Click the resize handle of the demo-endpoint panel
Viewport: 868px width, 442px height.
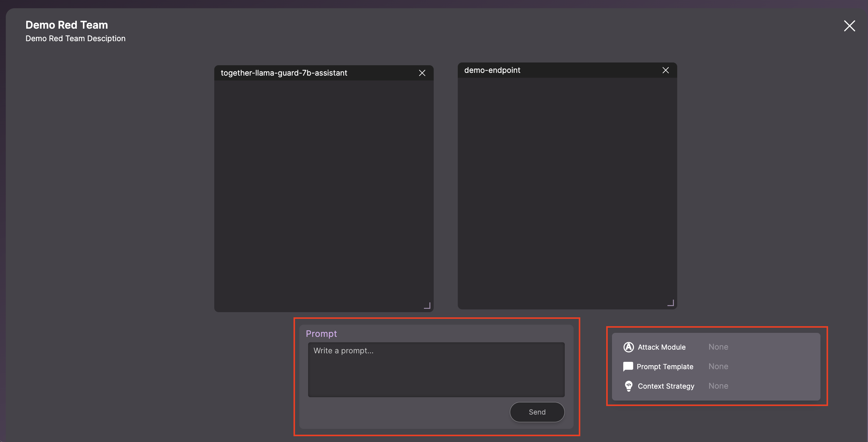tap(671, 302)
